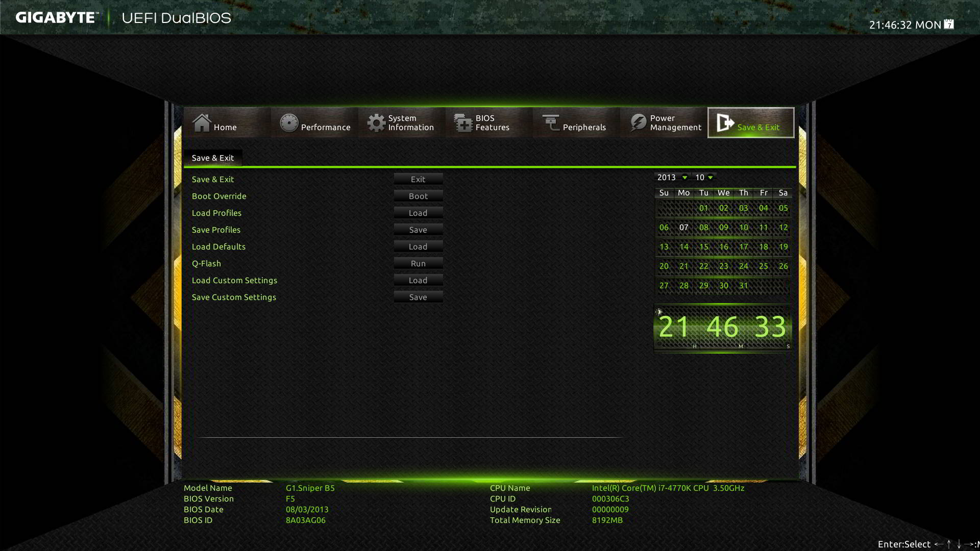The width and height of the screenshot is (980, 551).
Task: Select the BIOS Features chip icon
Action: click(x=463, y=123)
